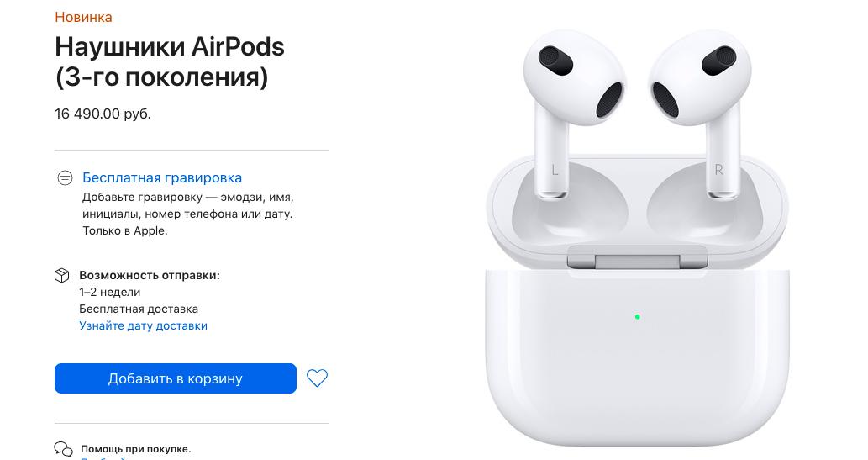Click the shipping box icon
This screenshot has width=868, height=460.
pyautogui.click(x=62, y=276)
